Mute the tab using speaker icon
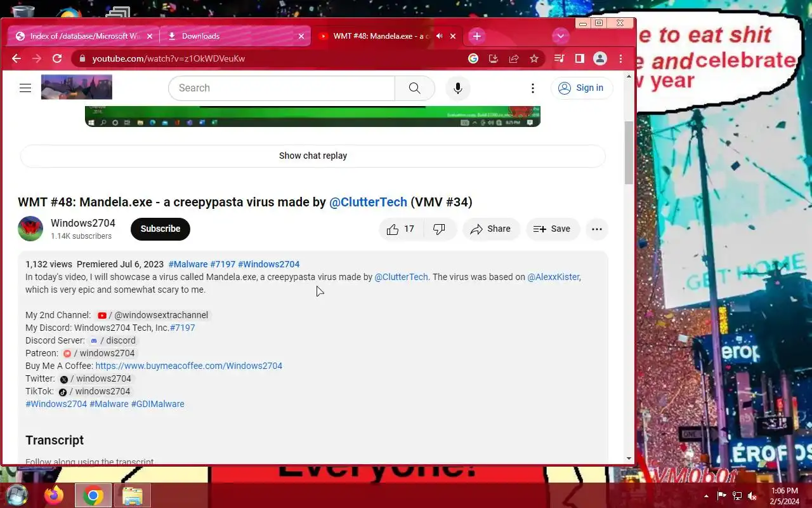812x508 pixels. point(440,36)
